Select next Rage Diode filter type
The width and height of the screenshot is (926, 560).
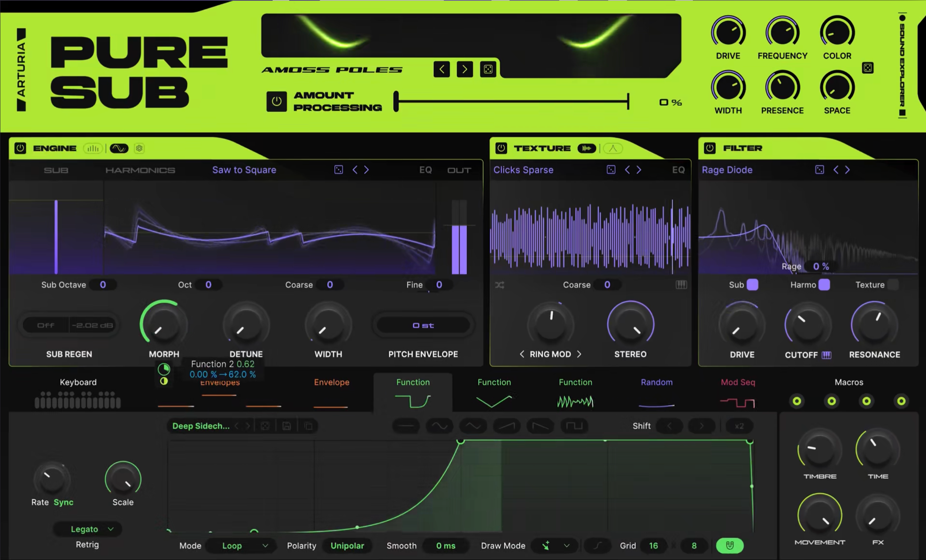(x=847, y=170)
